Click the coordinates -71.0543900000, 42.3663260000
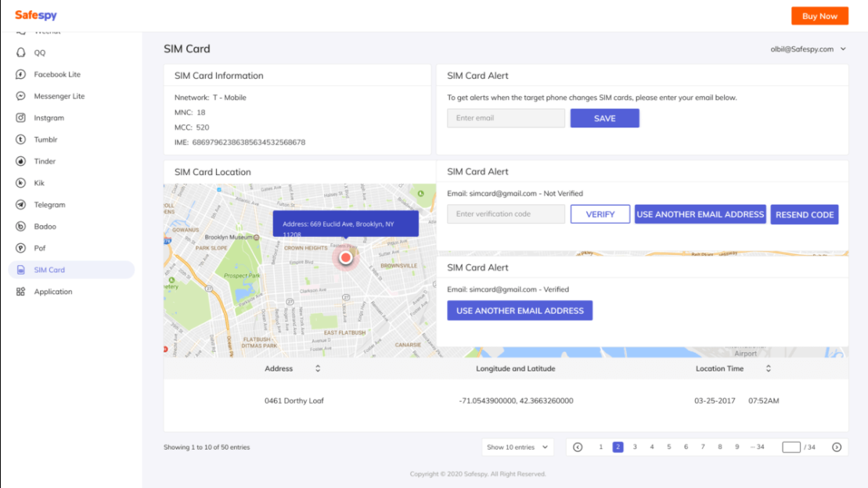Viewport: 868px width, 488px height. point(516,400)
